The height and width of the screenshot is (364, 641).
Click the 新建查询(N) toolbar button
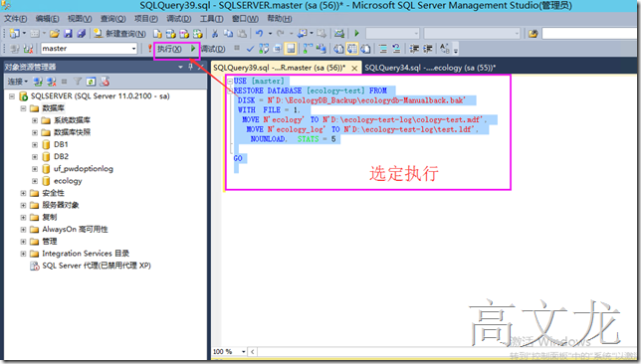(x=119, y=34)
